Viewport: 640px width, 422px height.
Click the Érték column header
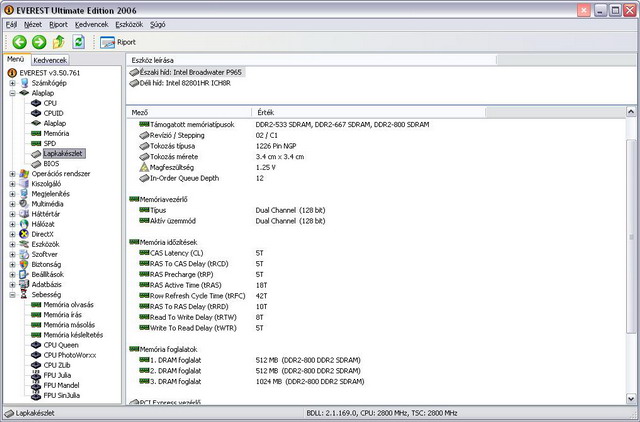pyautogui.click(x=369, y=112)
